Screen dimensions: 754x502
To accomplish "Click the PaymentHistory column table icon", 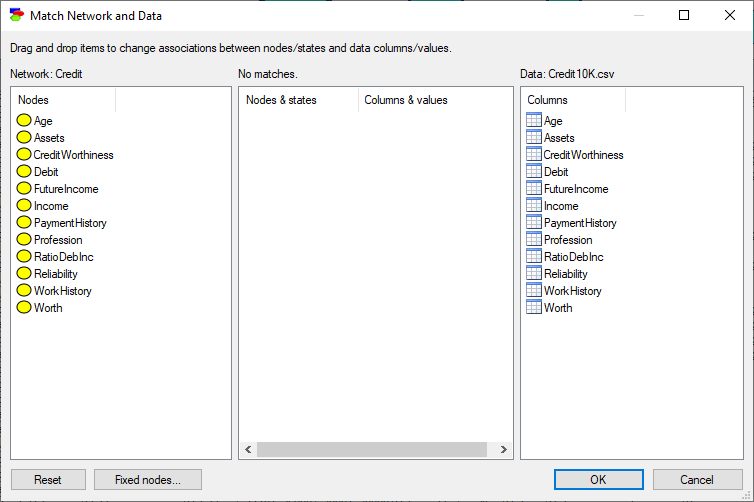I will pos(534,222).
